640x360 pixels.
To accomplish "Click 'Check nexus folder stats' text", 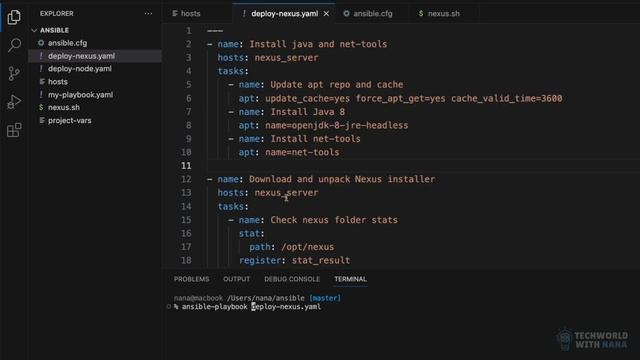I will click(334, 220).
